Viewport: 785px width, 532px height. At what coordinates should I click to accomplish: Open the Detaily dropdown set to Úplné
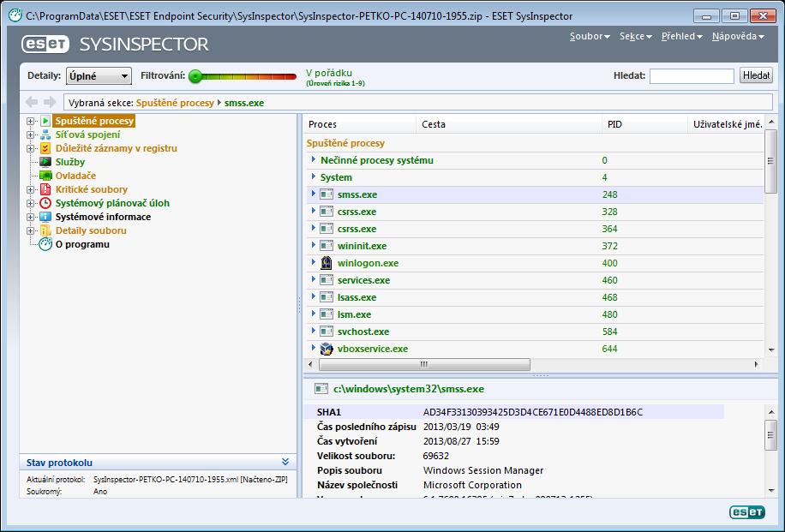point(99,75)
